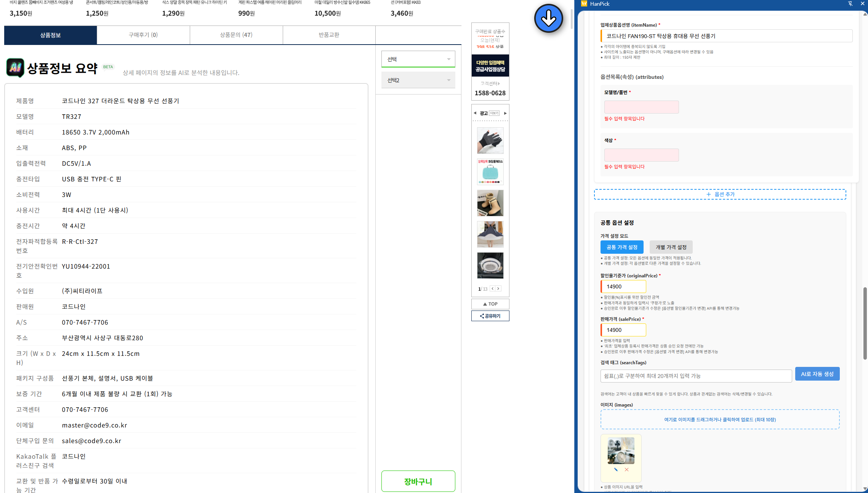
Task: Open the 선택 option dropdown
Action: (x=418, y=59)
